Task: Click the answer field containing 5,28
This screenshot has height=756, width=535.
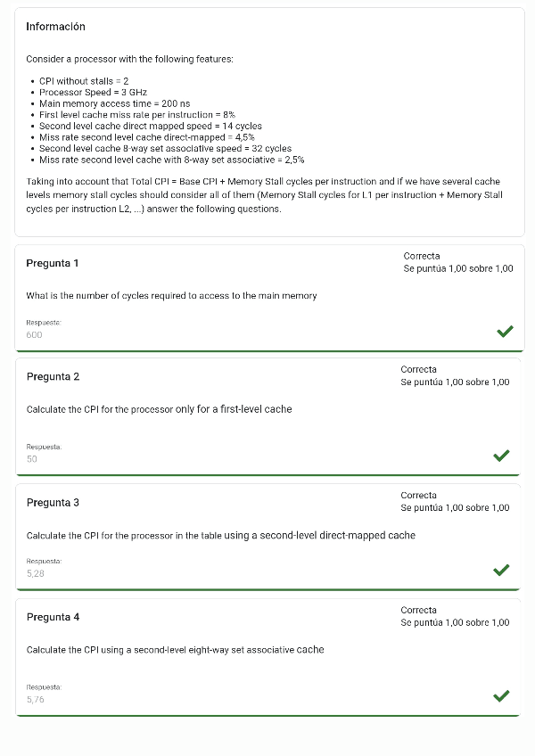Action: pyautogui.click(x=36, y=574)
